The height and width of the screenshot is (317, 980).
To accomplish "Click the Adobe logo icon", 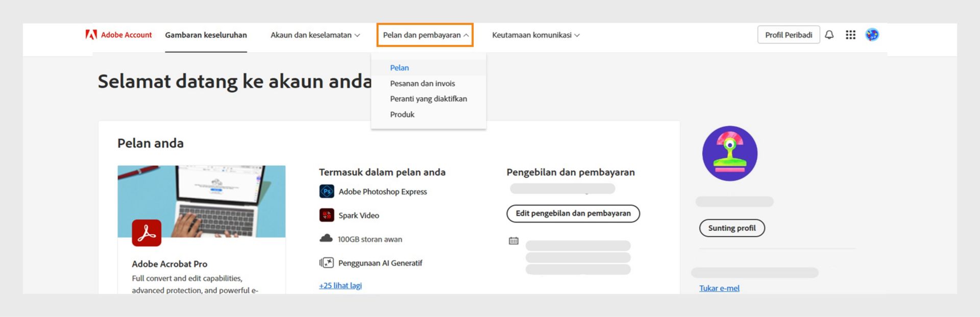I will [91, 35].
